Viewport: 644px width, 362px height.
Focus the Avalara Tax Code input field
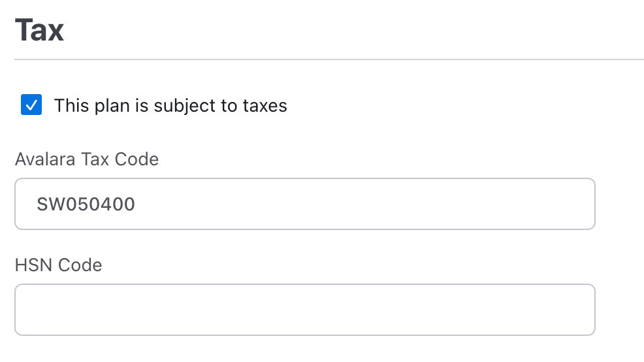304,204
